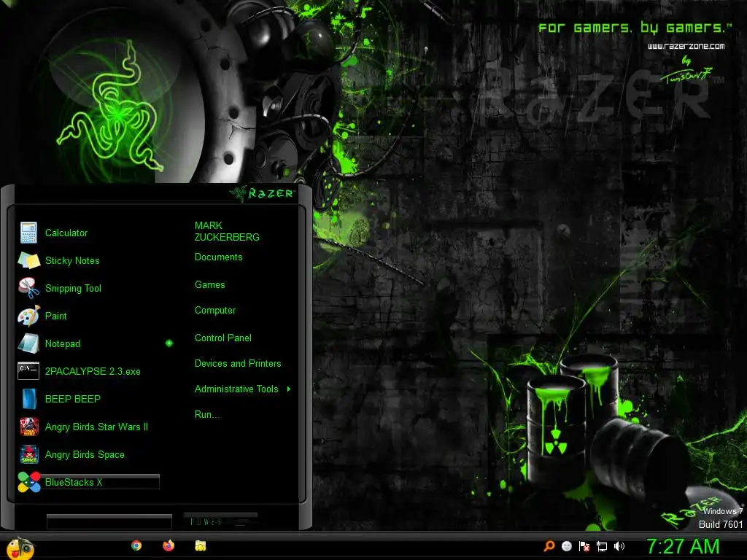Open the File Explorer folder on taskbar

point(201,545)
